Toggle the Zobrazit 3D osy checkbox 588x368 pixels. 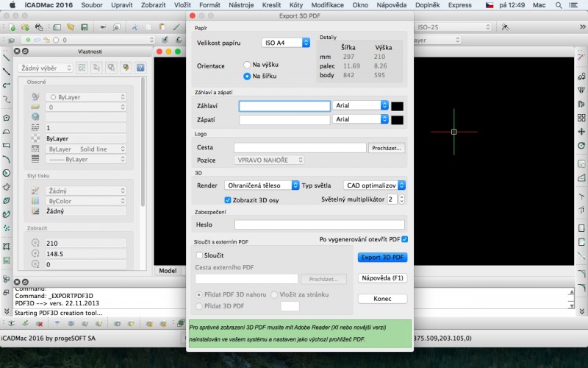point(227,199)
